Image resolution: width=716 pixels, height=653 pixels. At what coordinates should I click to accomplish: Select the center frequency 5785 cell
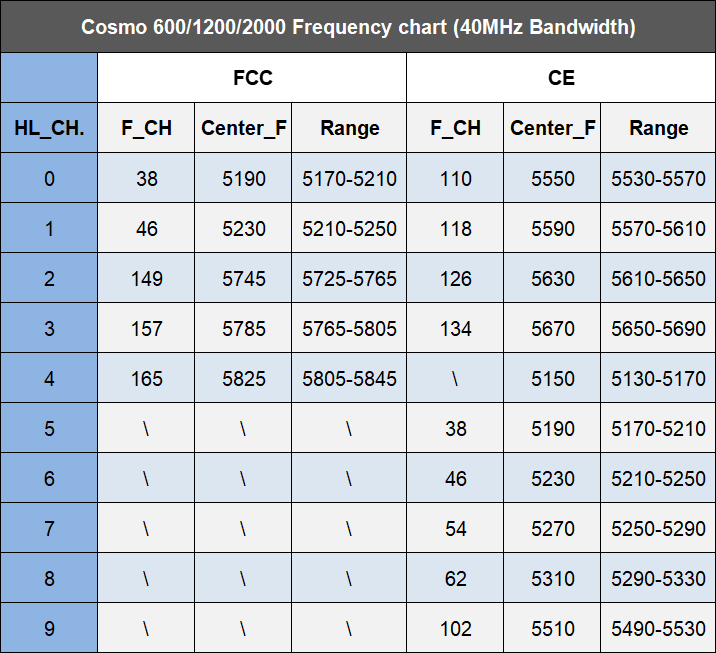(x=244, y=328)
